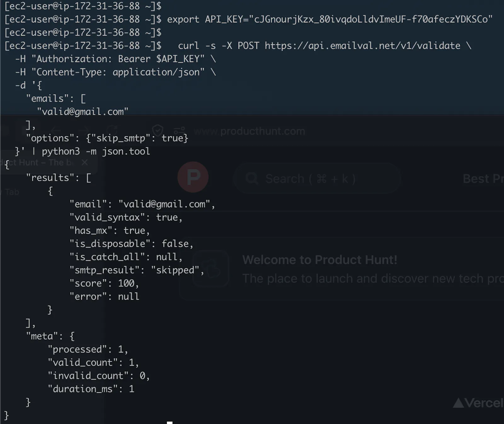The height and width of the screenshot is (424, 504).
Task: Reload the page in background browser
Action: pos(112,130)
